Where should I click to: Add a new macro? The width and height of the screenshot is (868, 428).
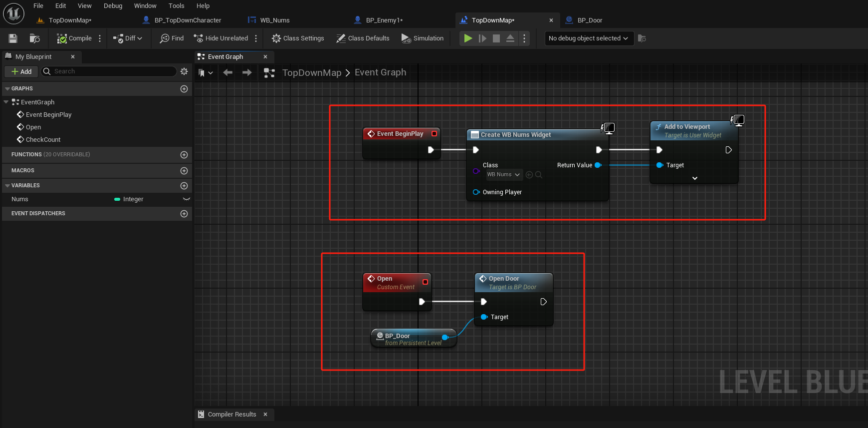click(184, 171)
